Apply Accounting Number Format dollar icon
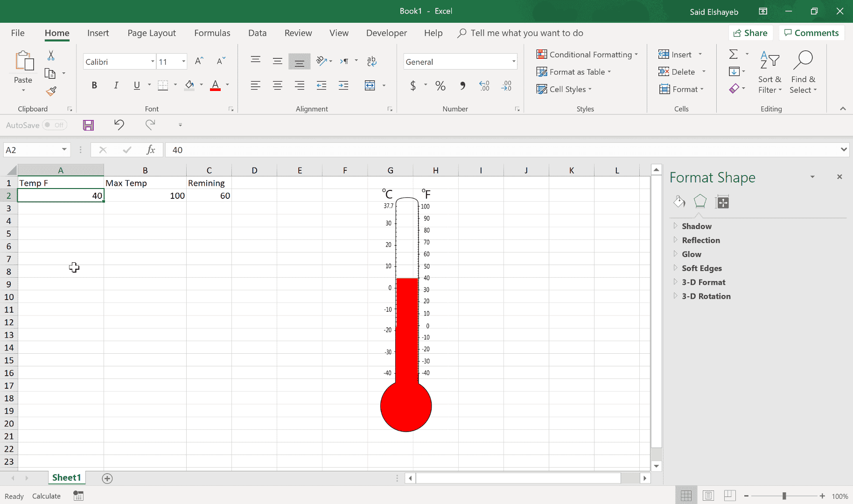Image resolution: width=853 pixels, height=504 pixels. (413, 85)
